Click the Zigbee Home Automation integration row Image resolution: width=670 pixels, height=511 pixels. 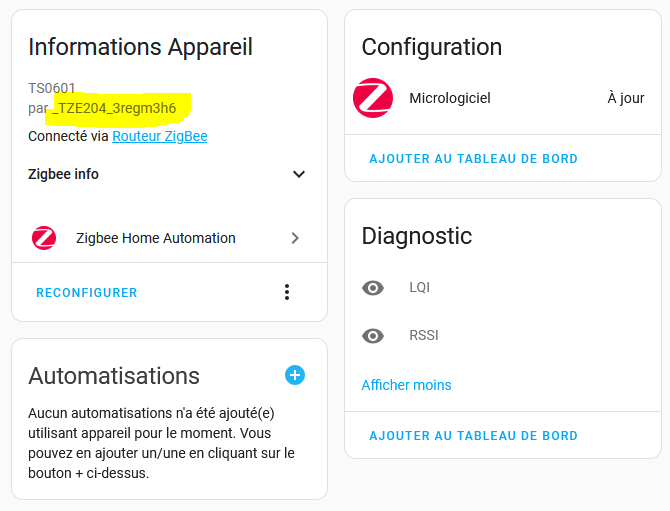coord(170,238)
